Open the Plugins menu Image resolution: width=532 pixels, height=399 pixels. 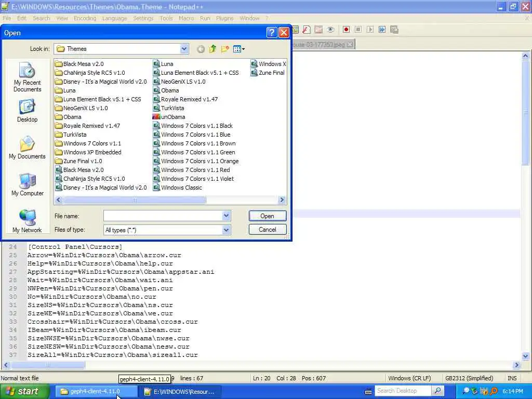coord(224,18)
